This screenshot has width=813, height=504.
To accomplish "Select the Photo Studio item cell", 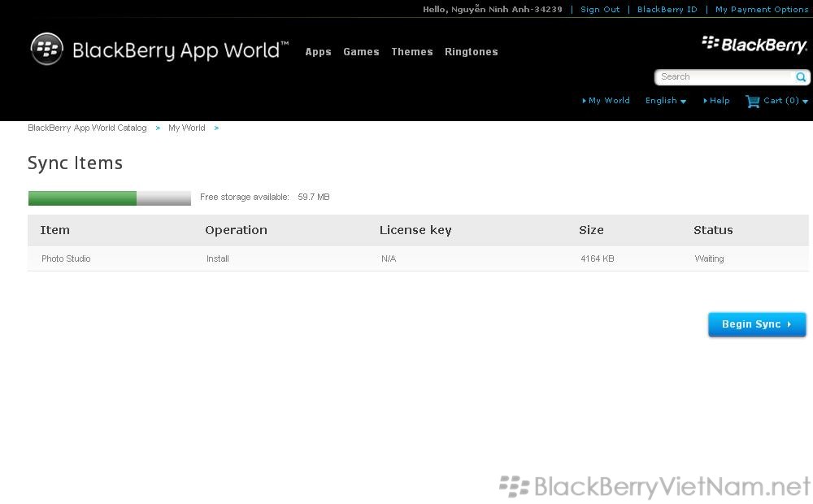I will click(x=66, y=259).
